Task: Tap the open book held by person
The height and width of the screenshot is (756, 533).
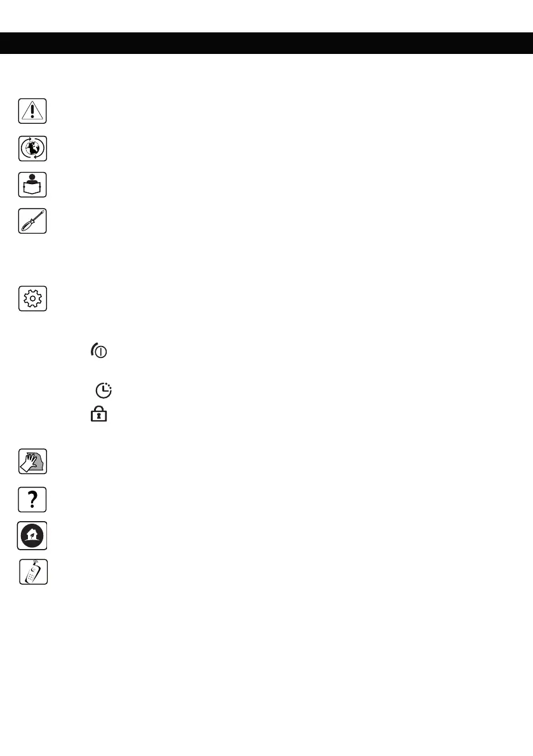Action: (x=32, y=188)
